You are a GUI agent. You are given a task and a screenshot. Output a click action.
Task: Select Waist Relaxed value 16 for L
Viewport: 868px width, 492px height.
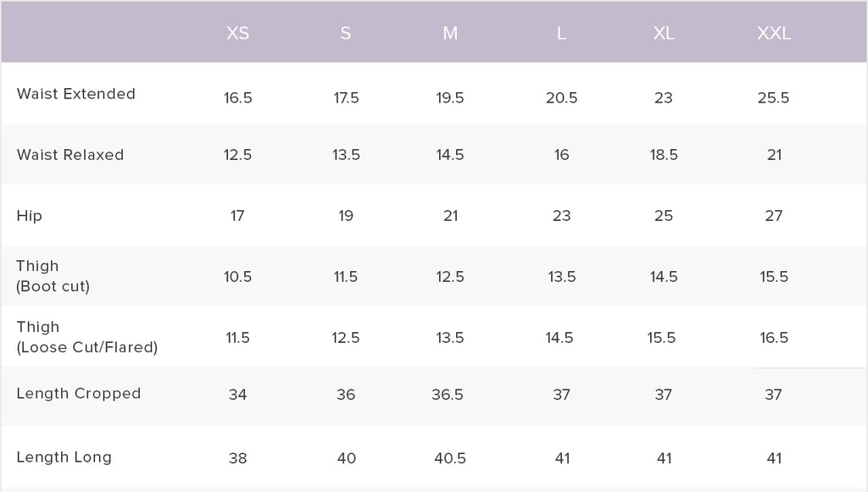tap(561, 155)
